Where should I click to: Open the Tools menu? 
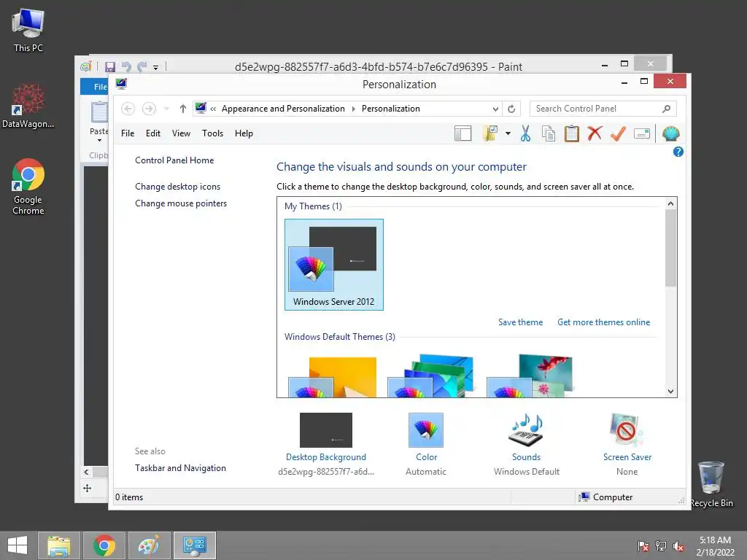[212, 133]
